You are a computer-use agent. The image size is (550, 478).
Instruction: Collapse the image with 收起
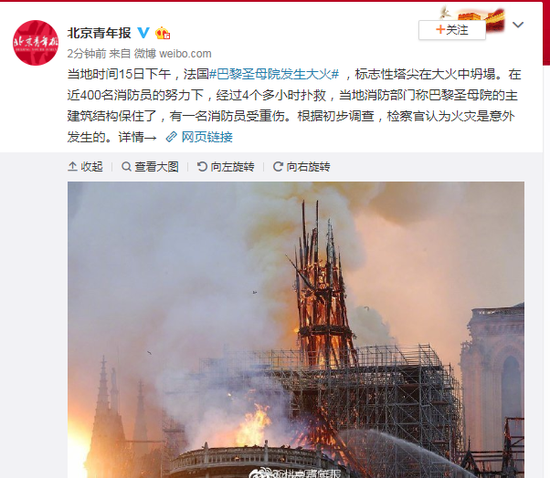click(85, 167)
